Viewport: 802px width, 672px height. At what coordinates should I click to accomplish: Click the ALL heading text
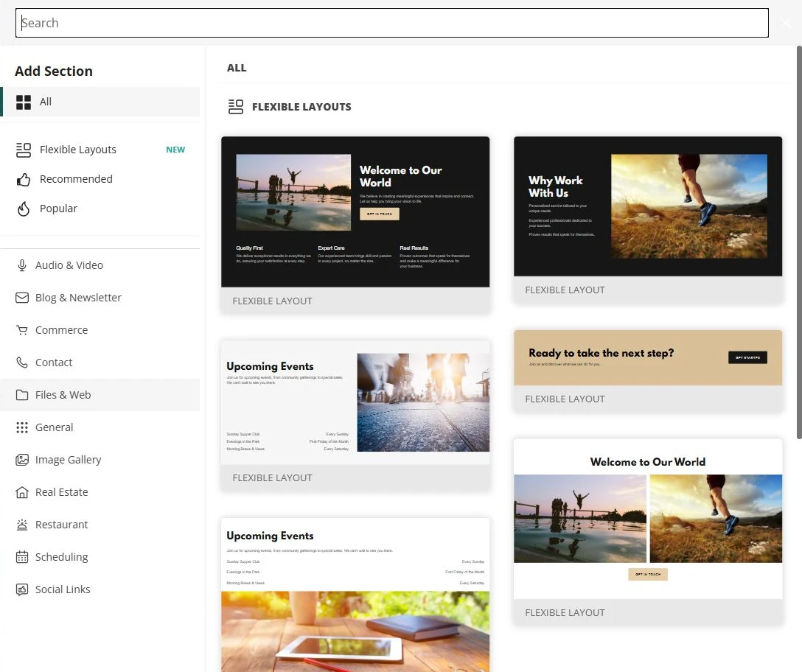pos(237,68)
